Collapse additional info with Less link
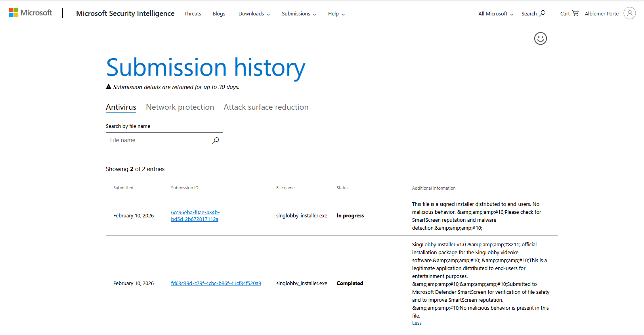Viewport: 644px width, 335px height. click(417, 323)
